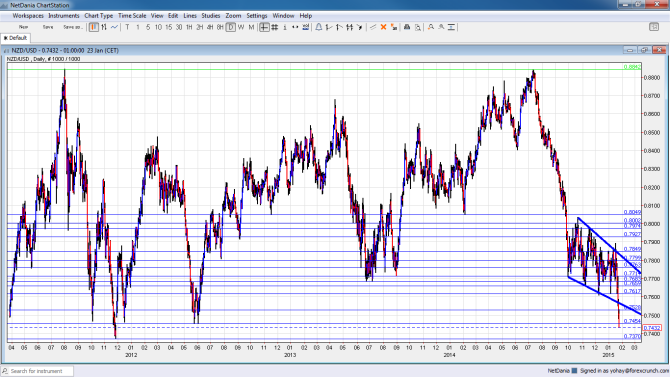Viewport: 670px width, 377px height.
Task: Click the print preview icon
Action: pos(417,27)
